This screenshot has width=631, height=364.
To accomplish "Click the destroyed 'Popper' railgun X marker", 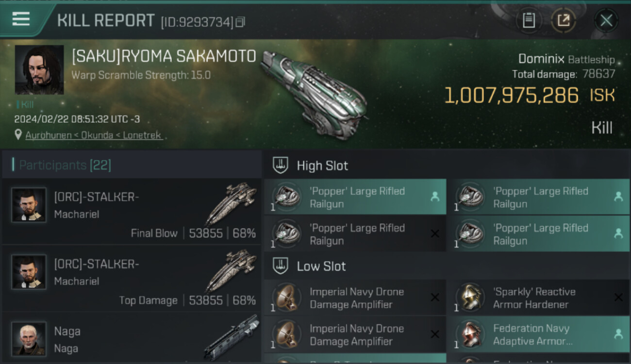I will pos(435,234).
